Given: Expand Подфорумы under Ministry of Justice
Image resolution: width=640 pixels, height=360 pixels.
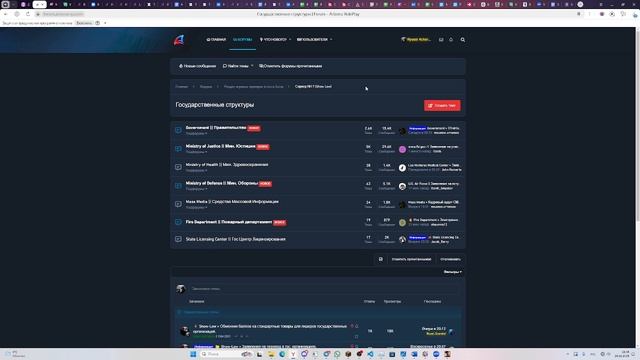Looking at the screenshot, I should click(196, 152).
